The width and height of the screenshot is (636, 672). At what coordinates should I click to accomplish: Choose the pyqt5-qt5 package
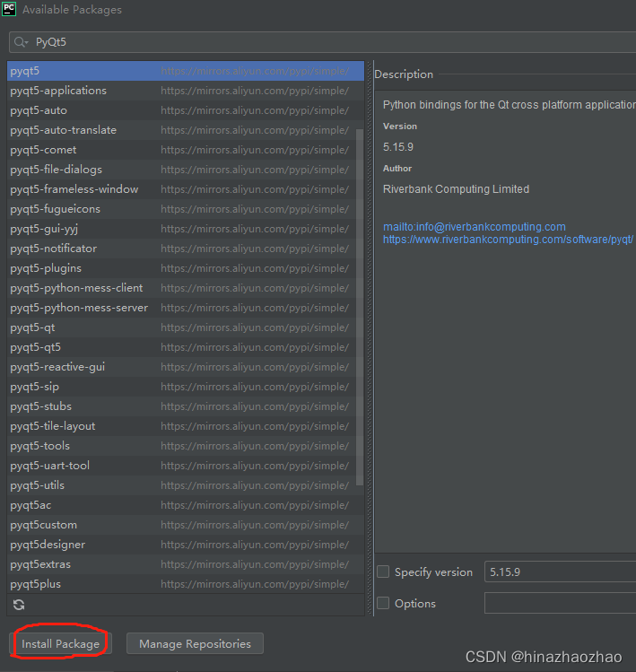[x=186, y=347]
